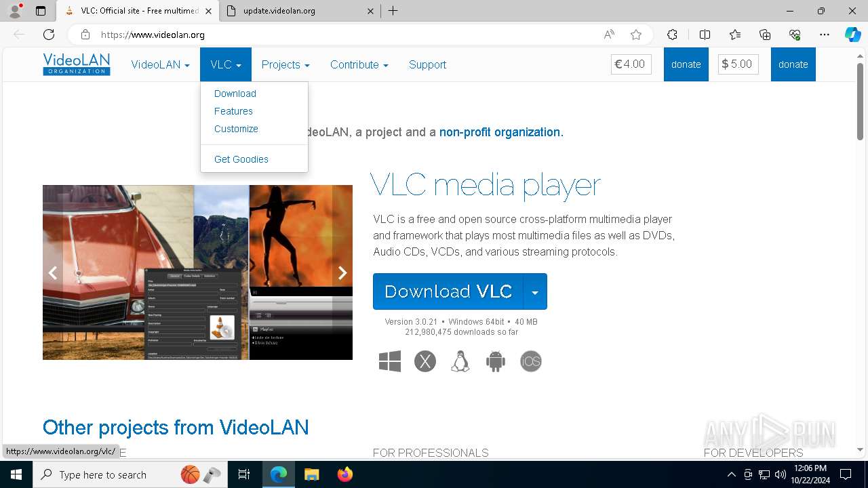The image size is (868, 488).
Task: Select the iOS platform icon
Action: (x=531, y=362)
